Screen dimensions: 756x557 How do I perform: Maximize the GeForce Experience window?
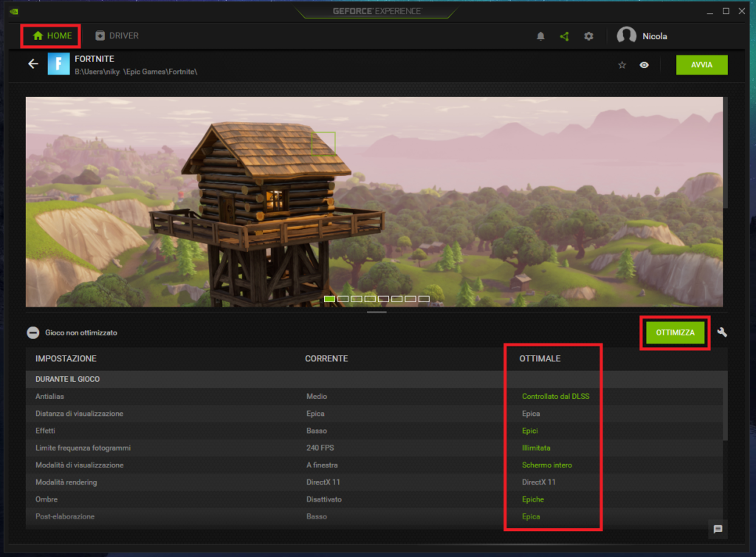pos(726,11)
